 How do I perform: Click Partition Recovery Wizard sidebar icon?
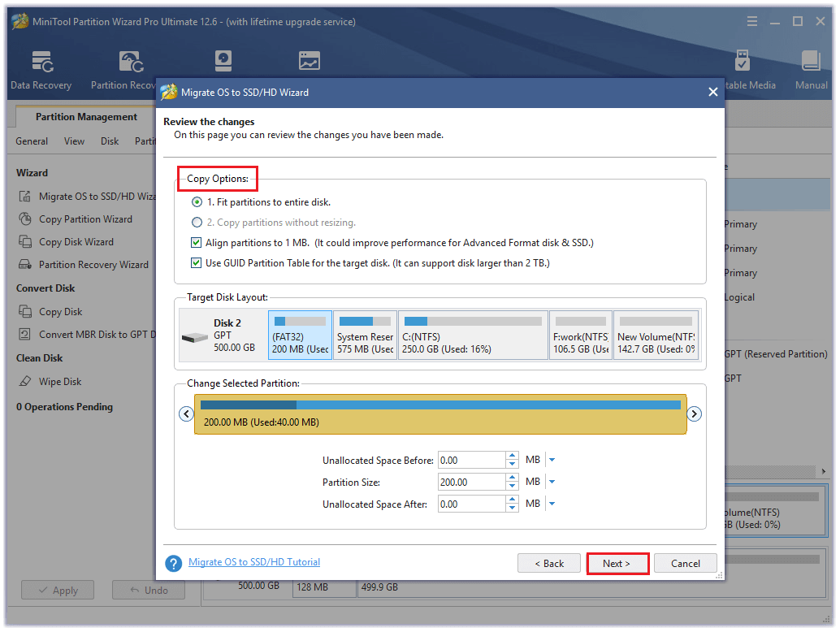(x=24, y=265)
